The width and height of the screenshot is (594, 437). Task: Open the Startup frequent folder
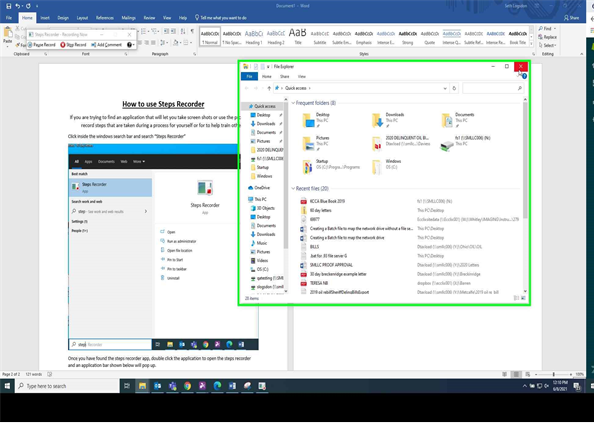click(x=330, y=167)
